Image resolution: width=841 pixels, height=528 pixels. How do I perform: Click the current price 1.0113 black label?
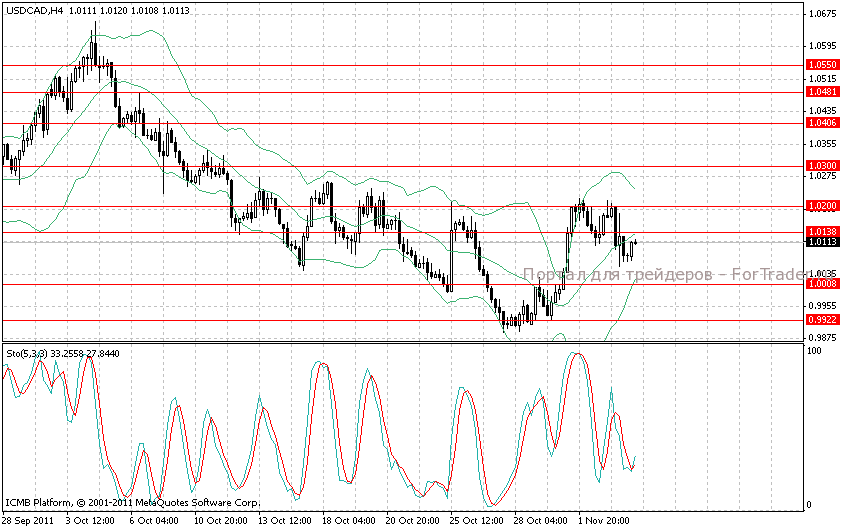point(822,241)
